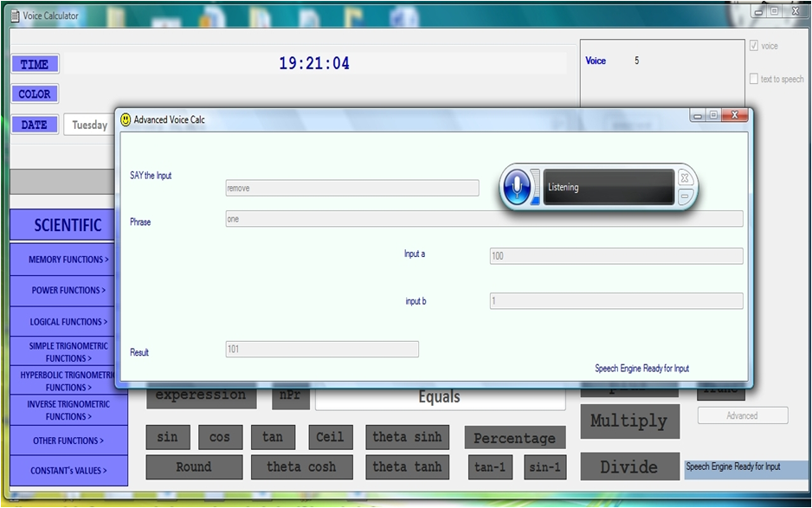Click the cos button
The height and width of the screenshot is (508, 812).
(220, 437)
